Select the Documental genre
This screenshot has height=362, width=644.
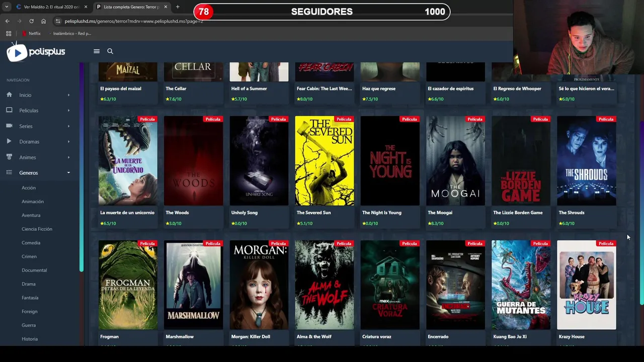pos(34,270)
